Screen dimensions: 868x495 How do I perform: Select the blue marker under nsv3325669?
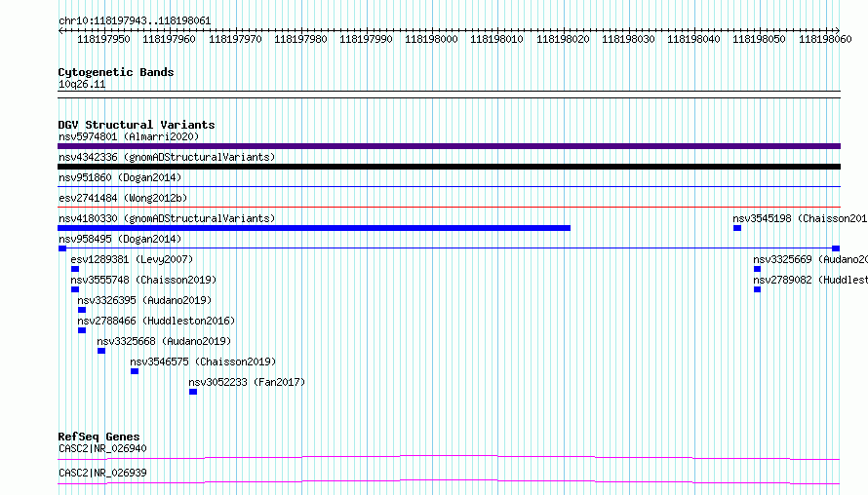tap(757, 269)
